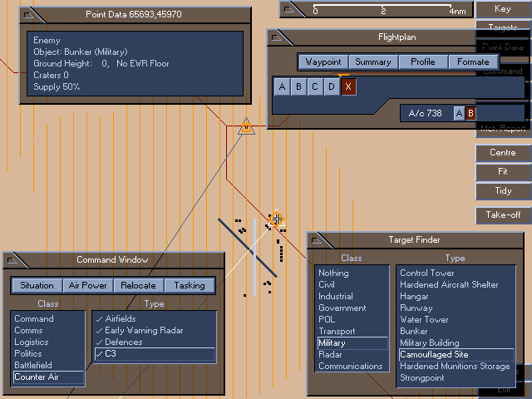Click the Key button
This screenshot has width=532, height=399.
click(x=503, y=9)
